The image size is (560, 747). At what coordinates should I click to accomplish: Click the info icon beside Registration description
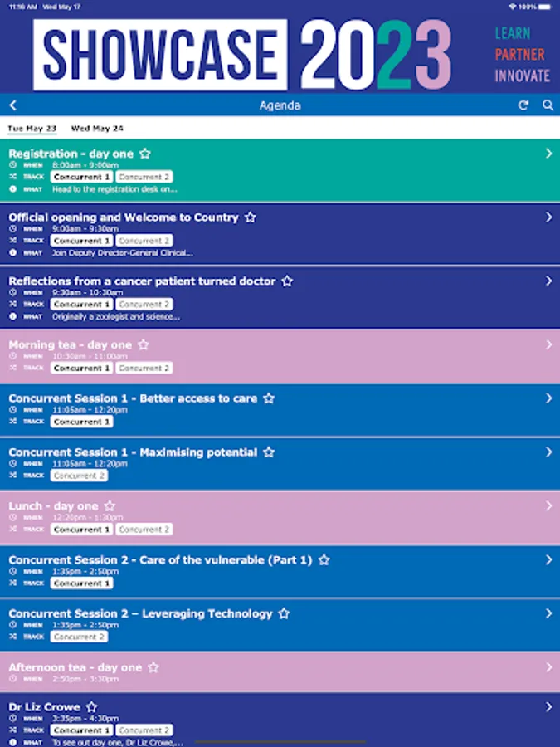coord(12,188)
